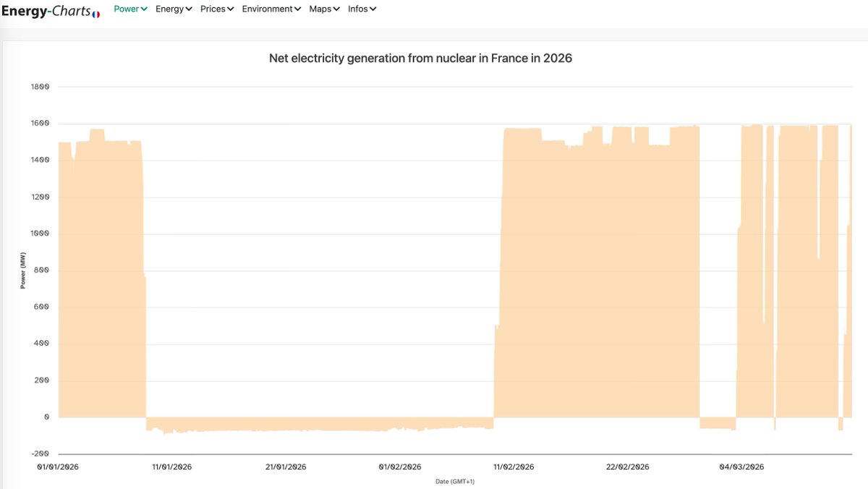Click the 22/02/2026 x-axis date label
The width and height of the screenshot is (868, 489).
click(629, 467)
